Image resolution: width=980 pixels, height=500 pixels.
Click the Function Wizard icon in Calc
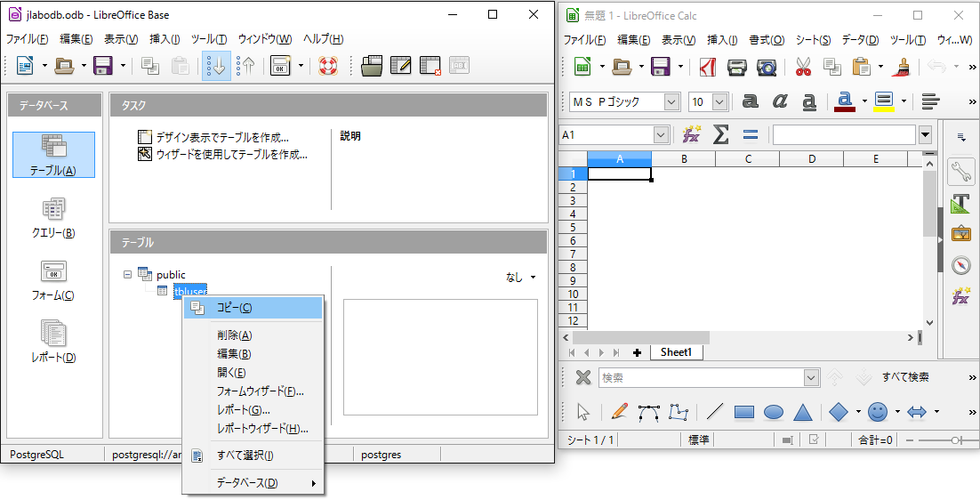[691, 134]
